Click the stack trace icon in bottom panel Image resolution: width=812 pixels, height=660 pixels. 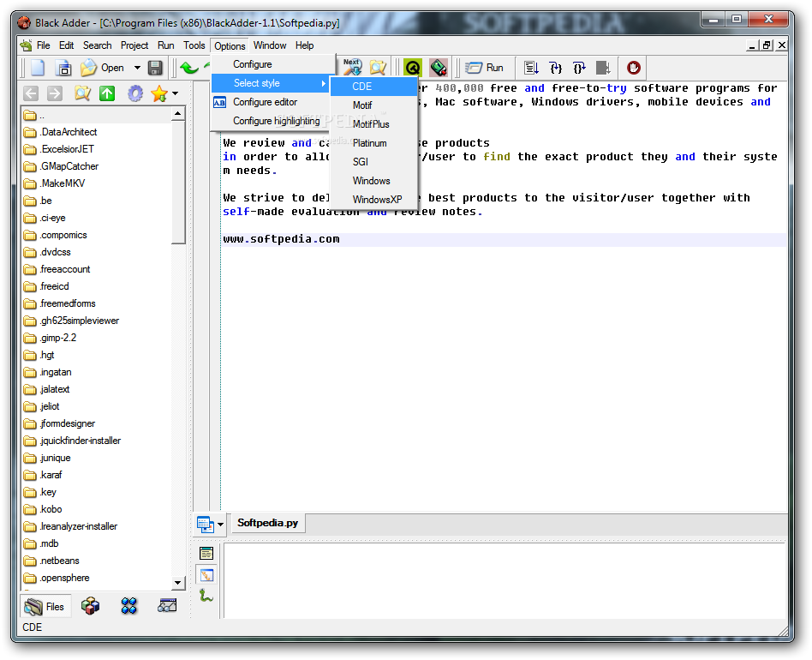pos(206,575)
